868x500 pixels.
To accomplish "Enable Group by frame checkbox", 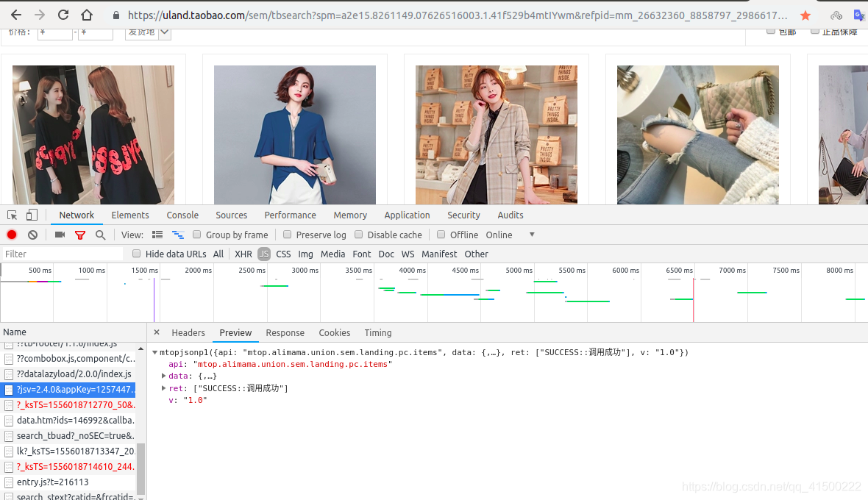I will 196,235.
